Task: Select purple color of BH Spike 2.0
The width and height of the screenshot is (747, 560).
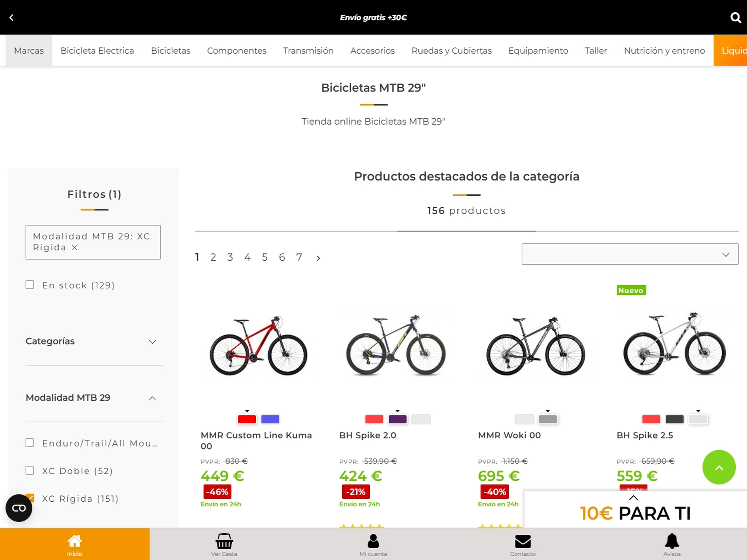Action: point(398,419)
